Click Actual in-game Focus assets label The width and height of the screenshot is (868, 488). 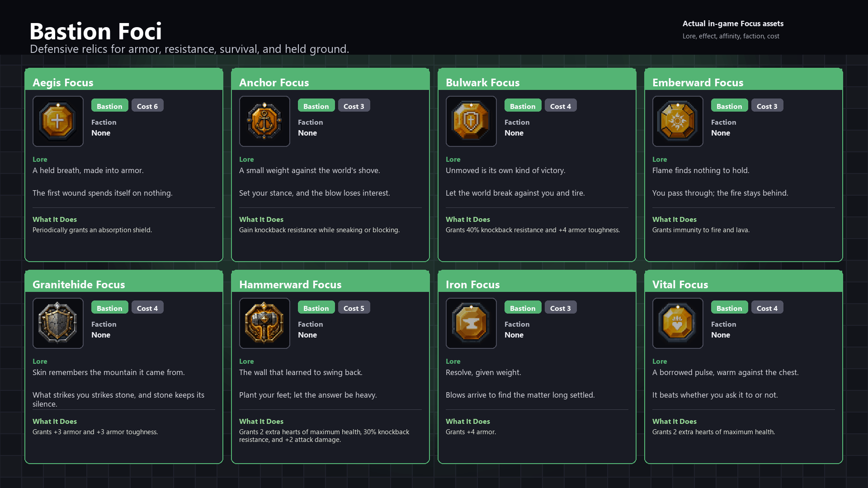pyautogui.click(x=733, y=23)
